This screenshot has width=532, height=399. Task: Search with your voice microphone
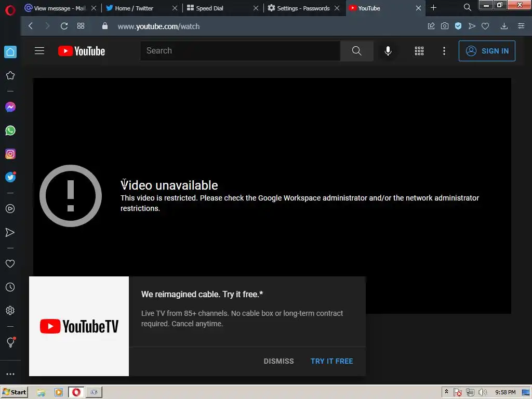coord(388,51)
